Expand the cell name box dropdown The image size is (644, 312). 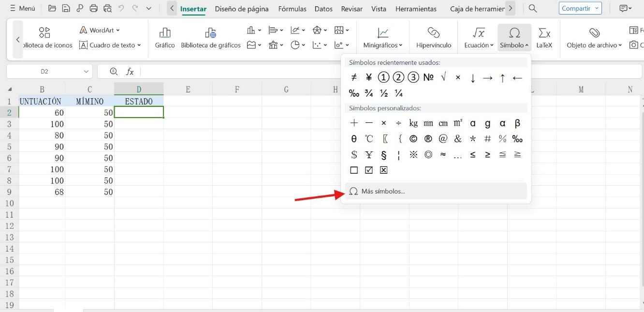point(87,72)
